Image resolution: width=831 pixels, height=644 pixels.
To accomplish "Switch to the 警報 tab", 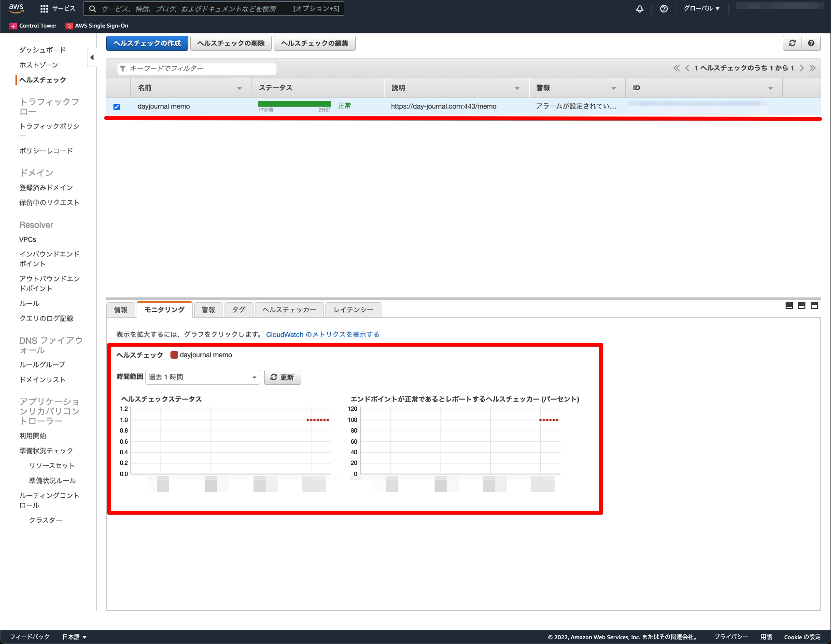I will pos(208,310).
